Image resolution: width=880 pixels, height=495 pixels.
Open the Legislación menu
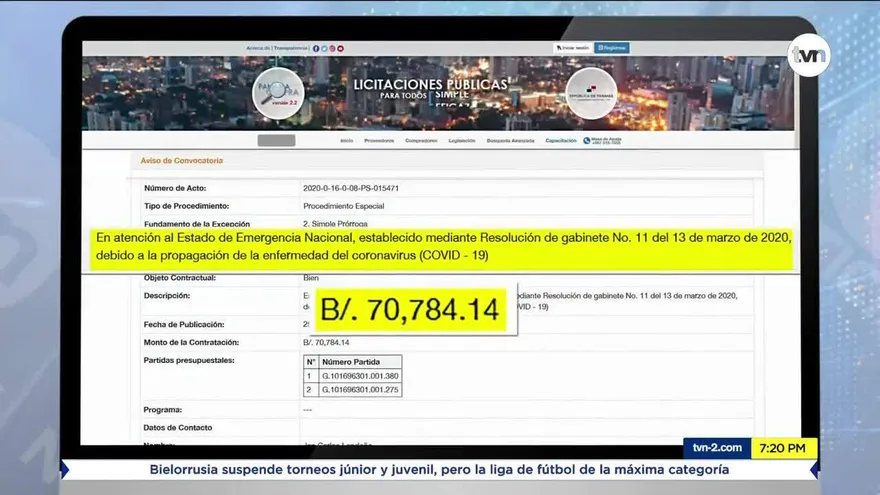click(462, 140)
